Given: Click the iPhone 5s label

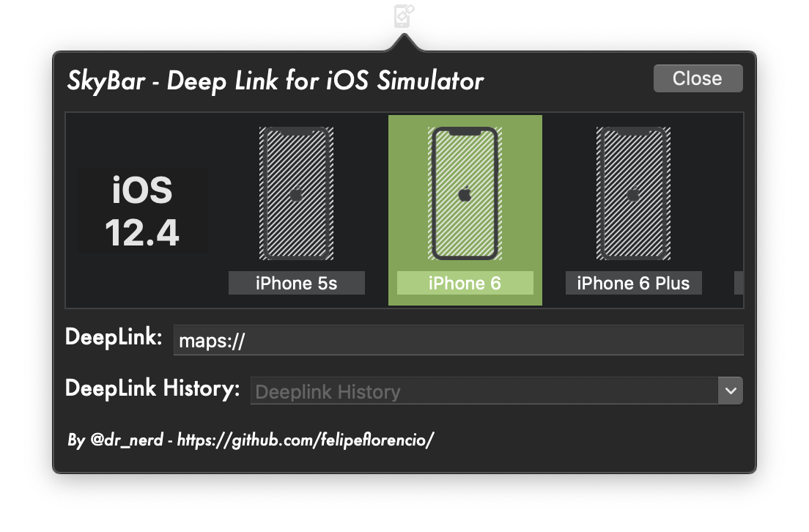Looking at the screenshot, I should click(297, 283).
